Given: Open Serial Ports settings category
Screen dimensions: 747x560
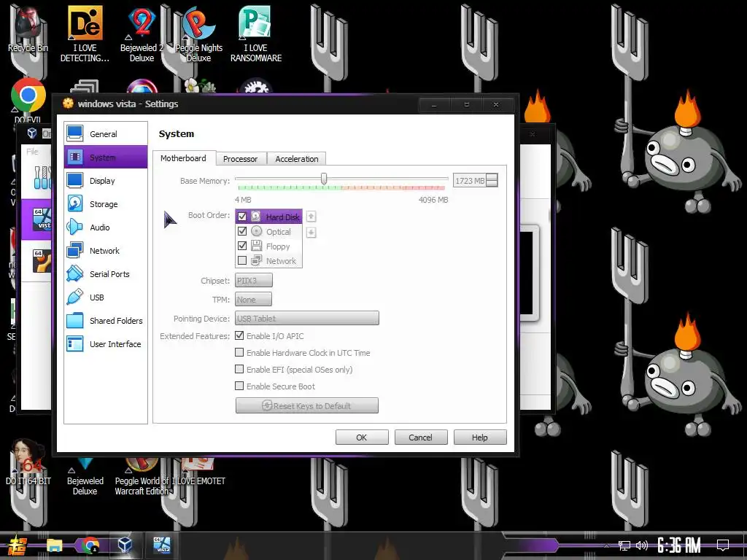Looking at the screenshot, I should pyautogui.click(x=105, y=274).
